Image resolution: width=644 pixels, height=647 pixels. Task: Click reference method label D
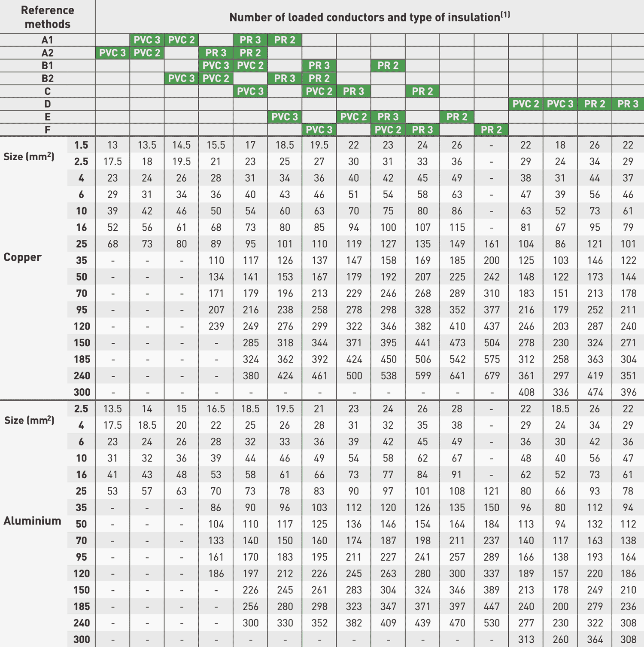(47, 104)
